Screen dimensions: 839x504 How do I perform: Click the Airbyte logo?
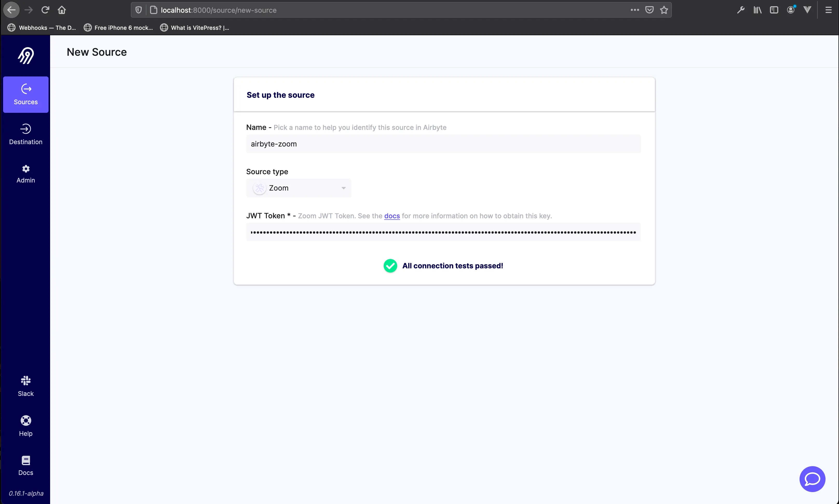pos(26,56)
